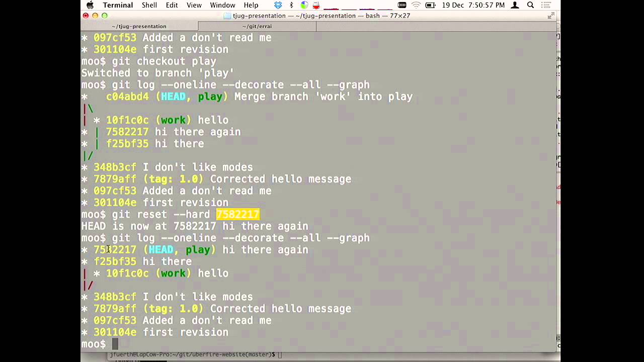This screenshot has width=644, height=362.
Task: Click the green zoom window button
Action: [105, 16]
